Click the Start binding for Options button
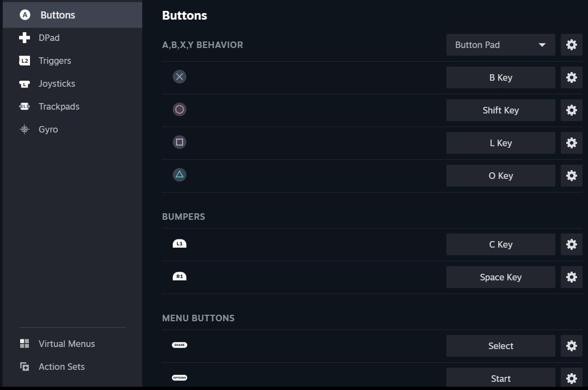The height and width of the screenshot is (390, 588). tap(500, 378)
